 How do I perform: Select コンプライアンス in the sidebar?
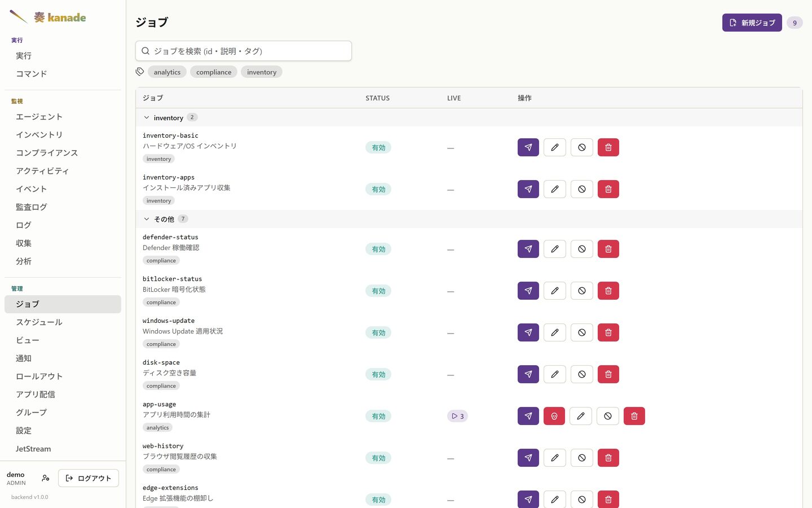click(x=63, y=153)
